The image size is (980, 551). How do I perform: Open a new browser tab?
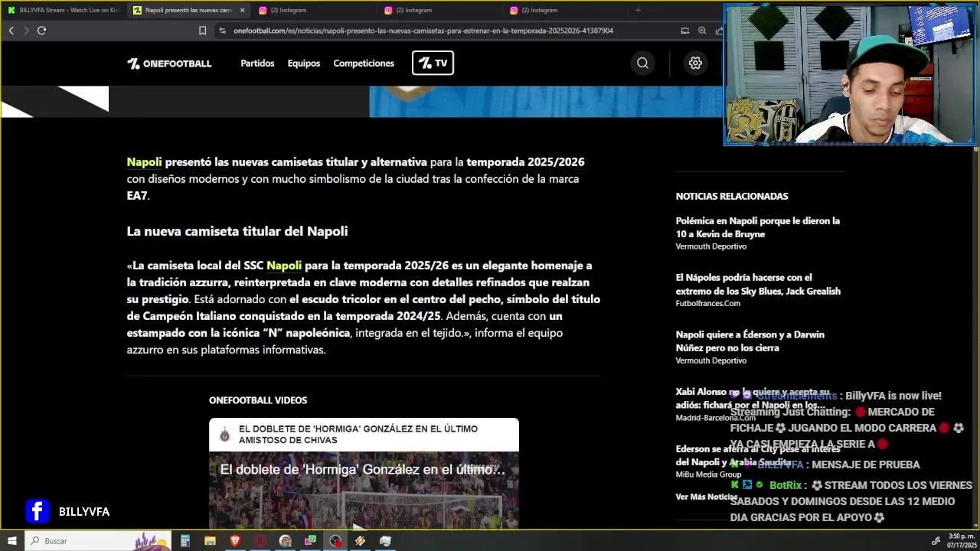638,10
